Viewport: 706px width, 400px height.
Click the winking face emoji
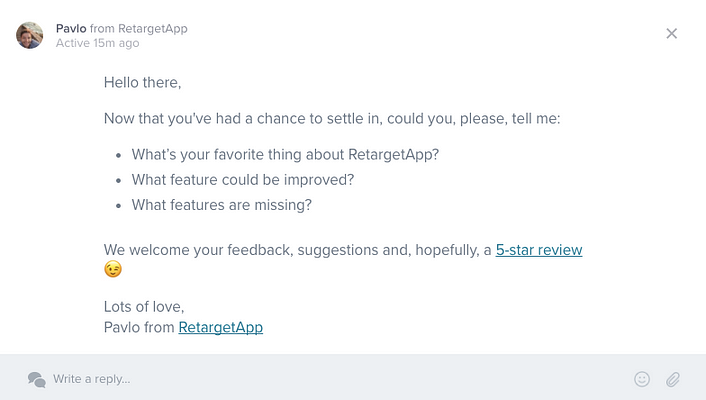coord(113,269)
